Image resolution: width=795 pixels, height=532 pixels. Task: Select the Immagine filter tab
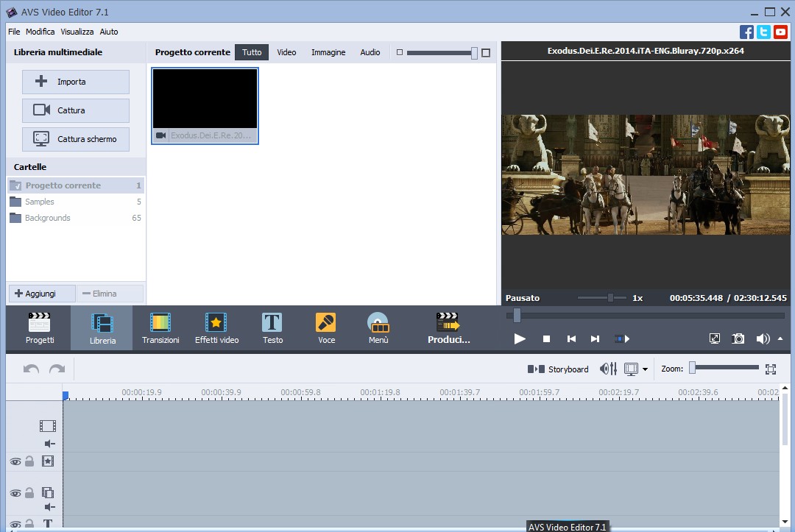coord(328,52)
